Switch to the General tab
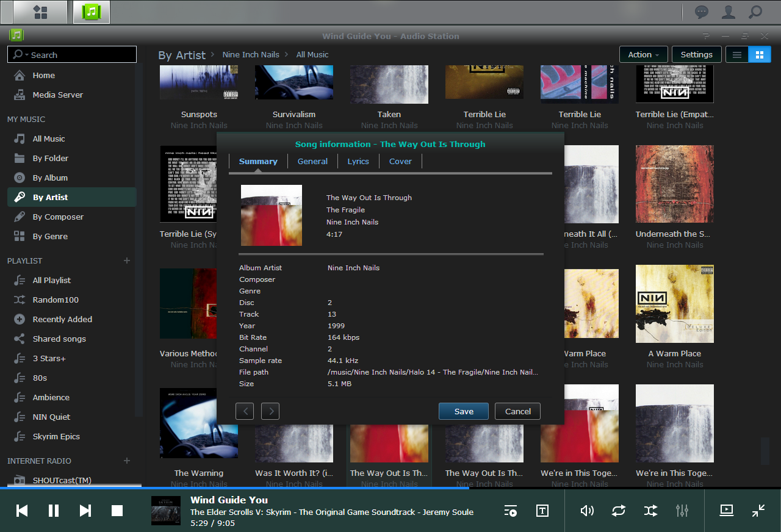Viewport: 781px width, 532px height. coord(312,161)
